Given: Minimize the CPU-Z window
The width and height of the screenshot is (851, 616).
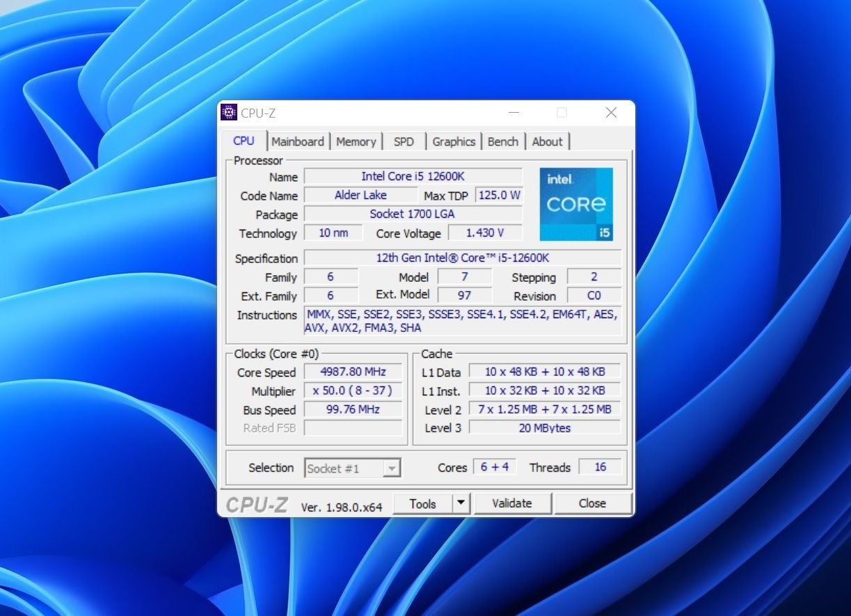Looking at the screenshot, I should coord(514,113).
